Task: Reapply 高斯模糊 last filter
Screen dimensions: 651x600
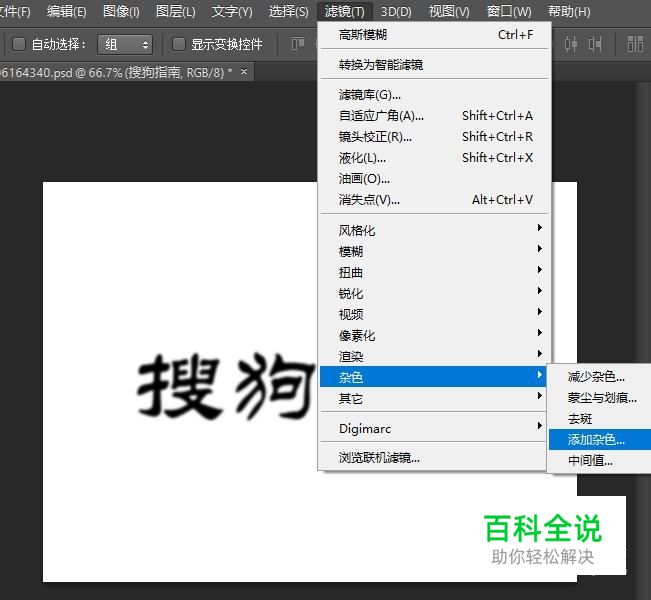Action: tap(435, 35)
